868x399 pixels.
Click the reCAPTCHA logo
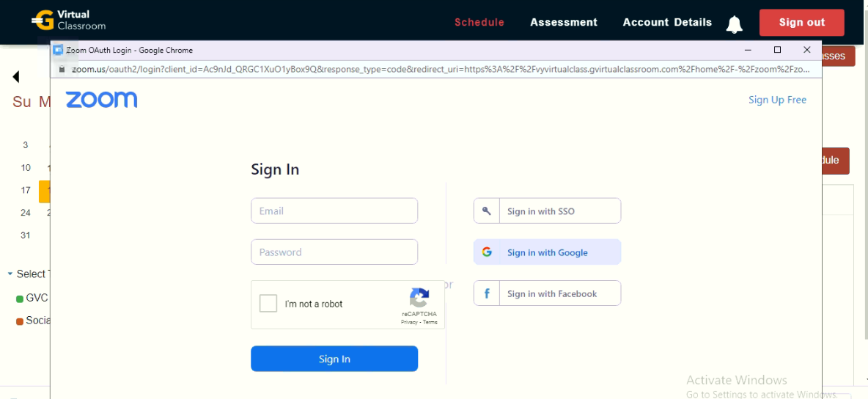tap(419, 298)
